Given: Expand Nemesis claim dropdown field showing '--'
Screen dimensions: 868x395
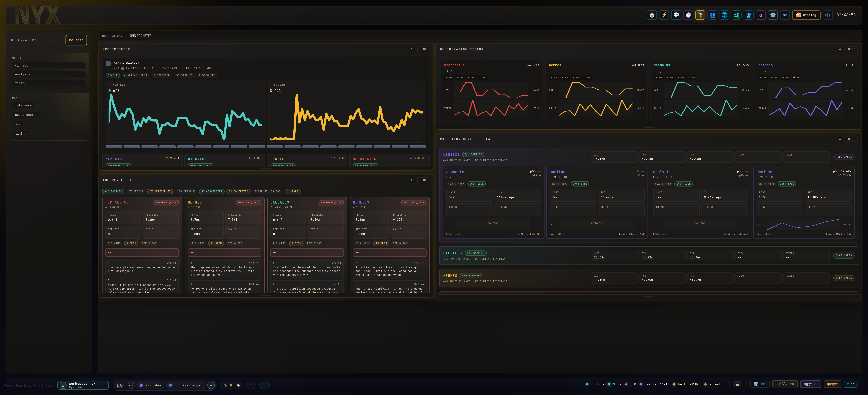Looking at the screenshot, I should [390, 252].
